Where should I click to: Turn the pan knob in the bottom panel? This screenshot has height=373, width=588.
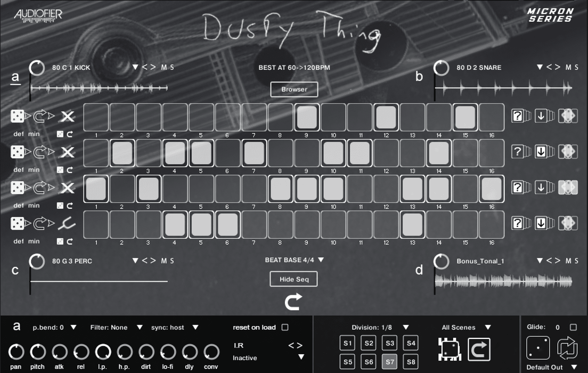coord(15,352)
